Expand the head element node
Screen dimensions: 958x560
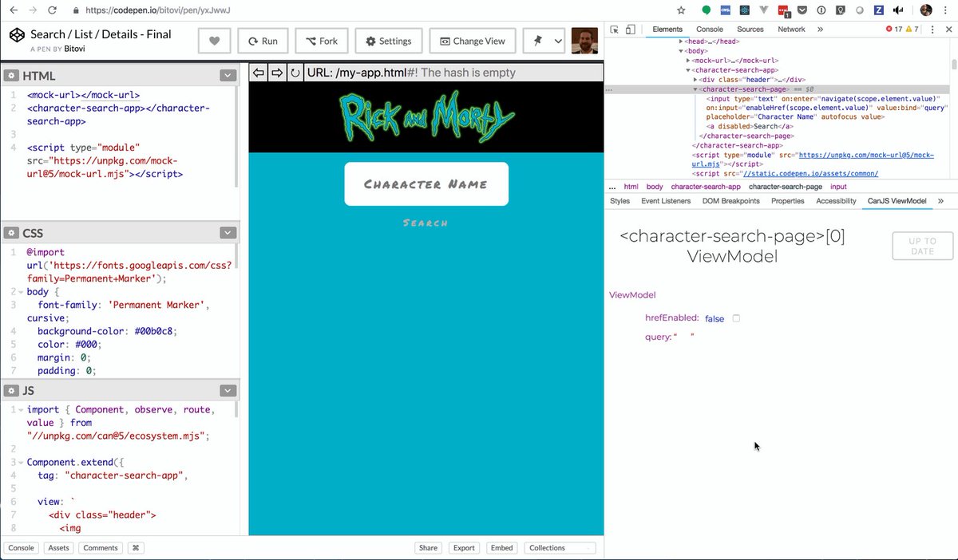pos(681,41)
